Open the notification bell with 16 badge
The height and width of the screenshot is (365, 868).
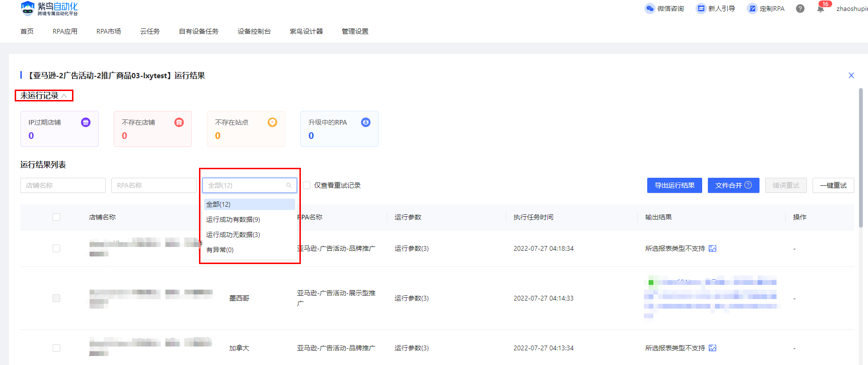(821, 9)
